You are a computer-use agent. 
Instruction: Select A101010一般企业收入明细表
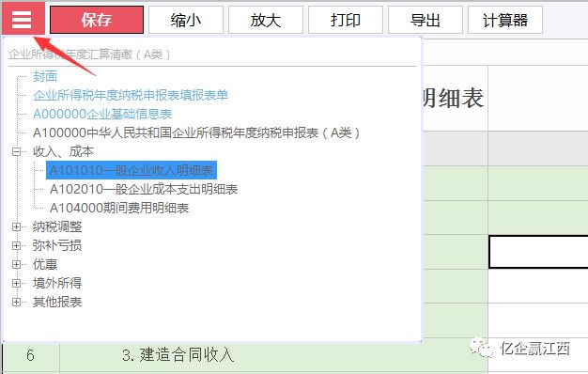(132, 170)
